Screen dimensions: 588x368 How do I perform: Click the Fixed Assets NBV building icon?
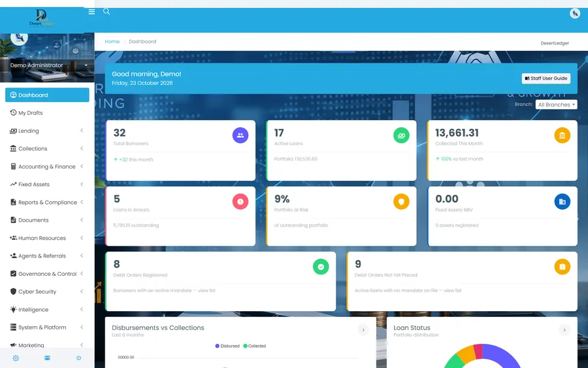562,201
